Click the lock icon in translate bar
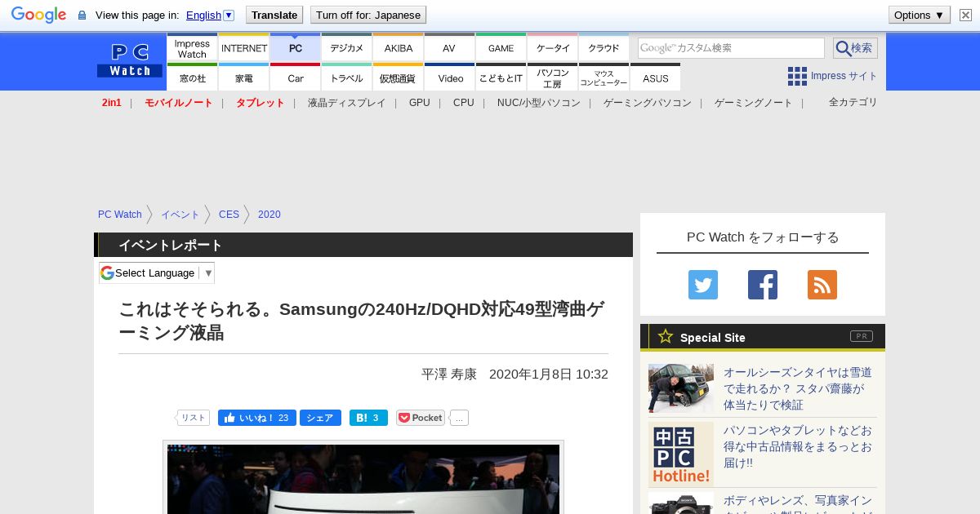Viewport: 980px width, 514px height. (82, 16)
